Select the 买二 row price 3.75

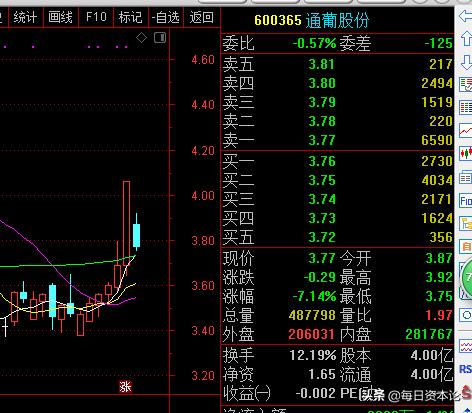pos(322,180)
